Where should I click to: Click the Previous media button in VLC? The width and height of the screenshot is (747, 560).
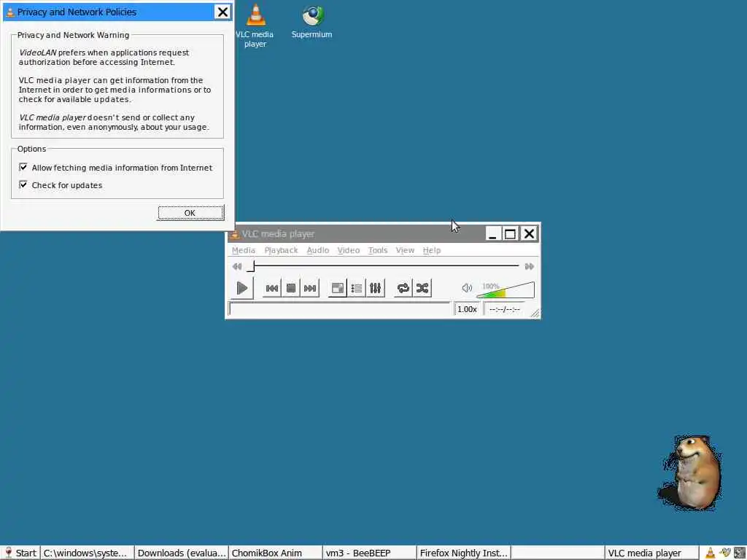coord(272,288)
